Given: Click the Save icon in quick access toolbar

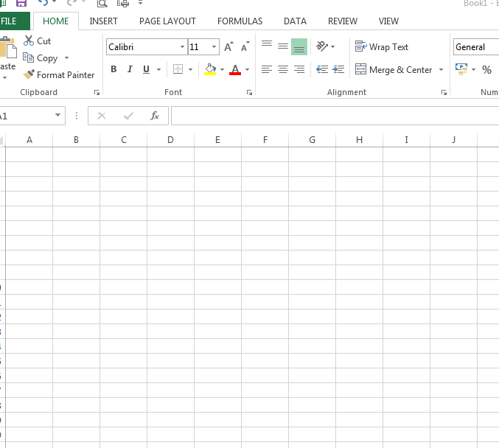Looking at the screenshot, I should (x=21, y=3).
